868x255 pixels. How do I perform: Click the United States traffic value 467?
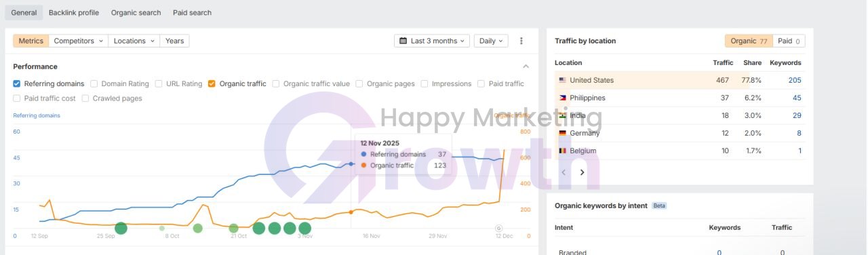point(722,80)
